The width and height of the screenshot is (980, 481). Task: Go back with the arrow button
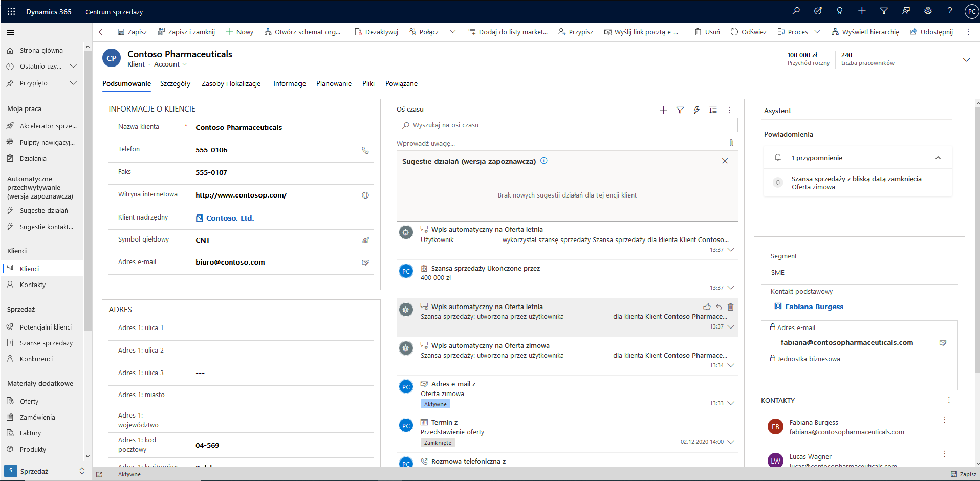[x=102, y=32]
